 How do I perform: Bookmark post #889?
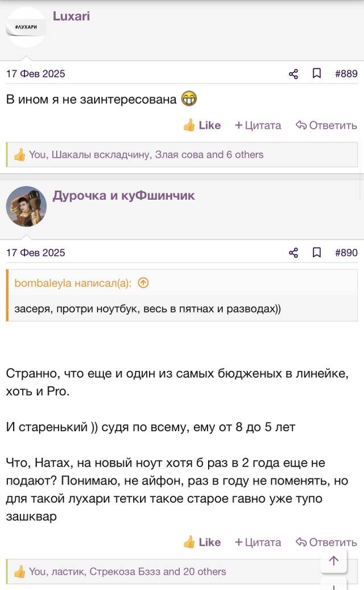coord(317,73)
